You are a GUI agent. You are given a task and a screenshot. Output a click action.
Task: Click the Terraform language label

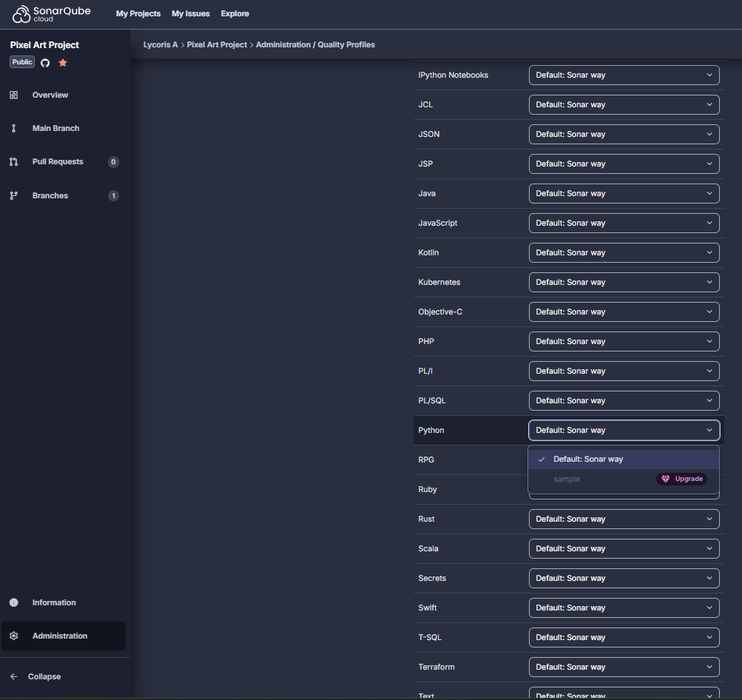pos(436,667)
